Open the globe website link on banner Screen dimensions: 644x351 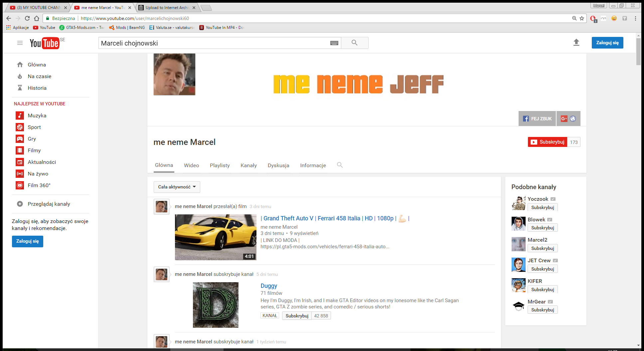[572, 119]
